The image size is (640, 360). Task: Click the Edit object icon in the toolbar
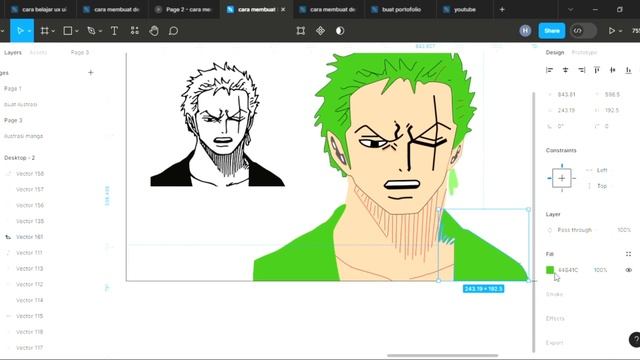(x=301, y=31)
